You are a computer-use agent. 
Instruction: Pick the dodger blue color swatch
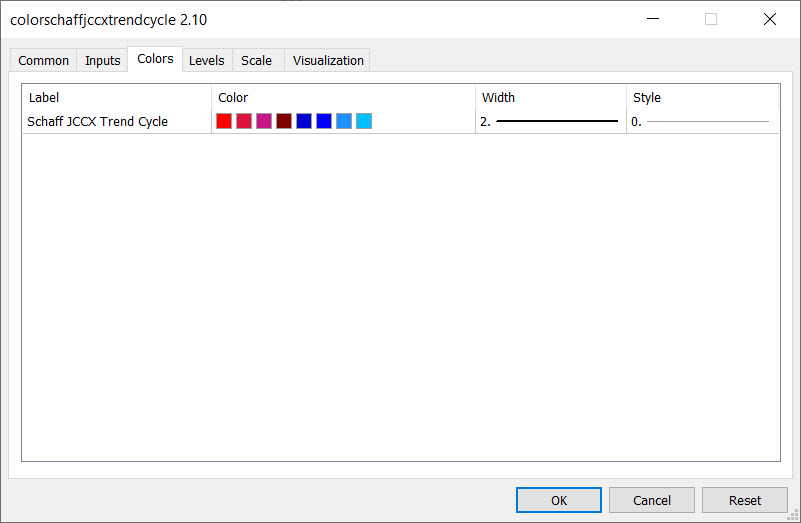click(x=344, y=121)
